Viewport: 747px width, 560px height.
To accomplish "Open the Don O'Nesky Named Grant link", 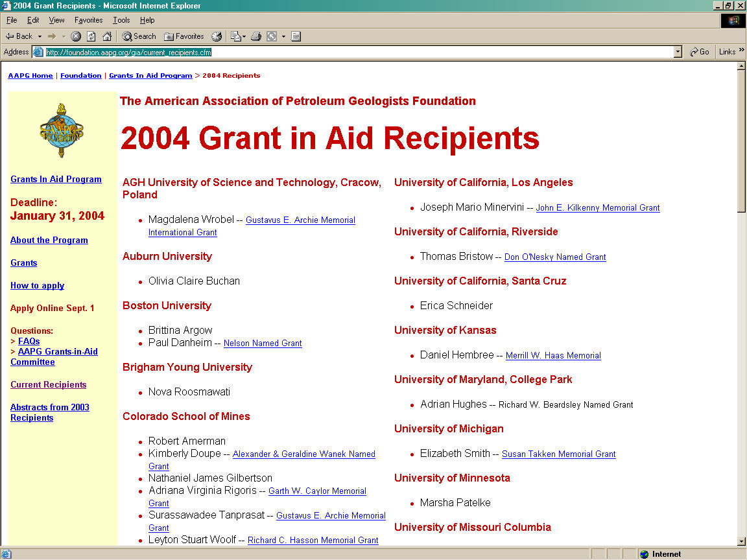I will tap(555, 257).
